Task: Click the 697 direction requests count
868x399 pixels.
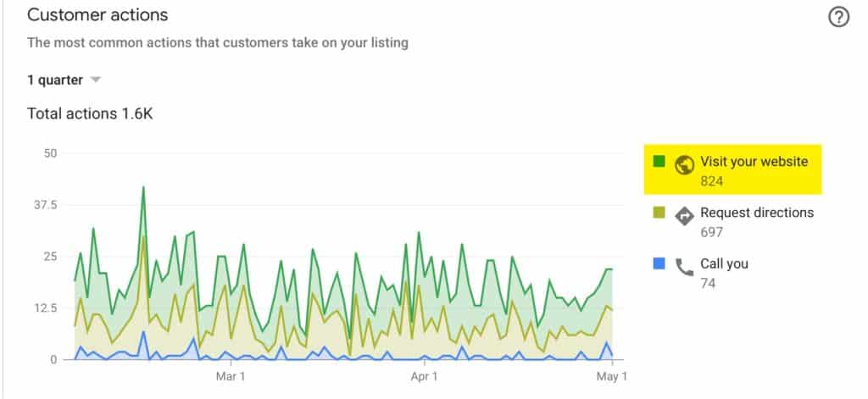Action: (711, 231)
